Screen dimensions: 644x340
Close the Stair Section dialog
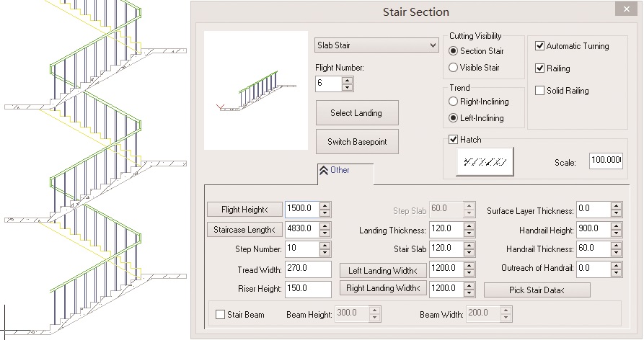click(626, 9)
